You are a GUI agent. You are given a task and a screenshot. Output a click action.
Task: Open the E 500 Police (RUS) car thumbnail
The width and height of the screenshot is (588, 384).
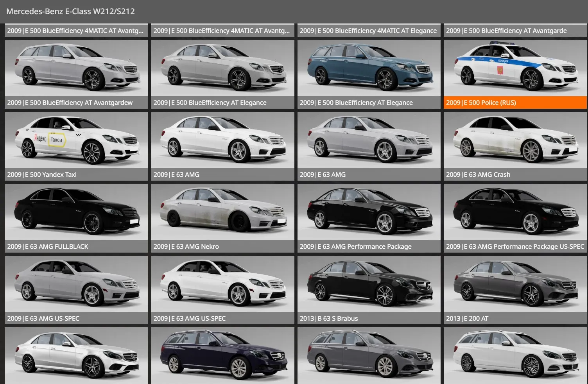pos(515,68)
